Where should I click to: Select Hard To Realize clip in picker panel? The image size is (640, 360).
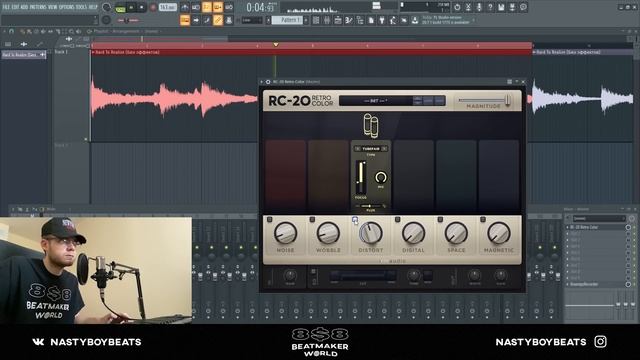click(23, 55)
